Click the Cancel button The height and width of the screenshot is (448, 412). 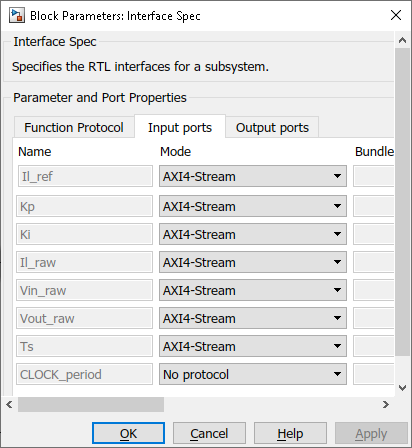[209, 433]
